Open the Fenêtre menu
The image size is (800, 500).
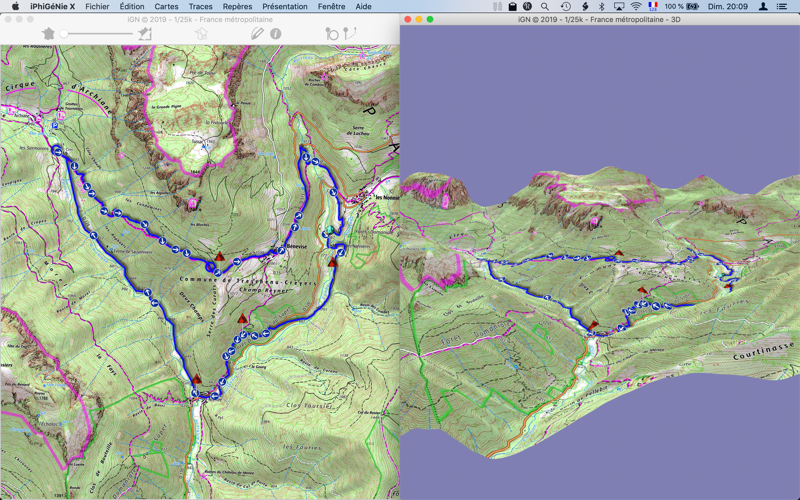pos(331,7)
